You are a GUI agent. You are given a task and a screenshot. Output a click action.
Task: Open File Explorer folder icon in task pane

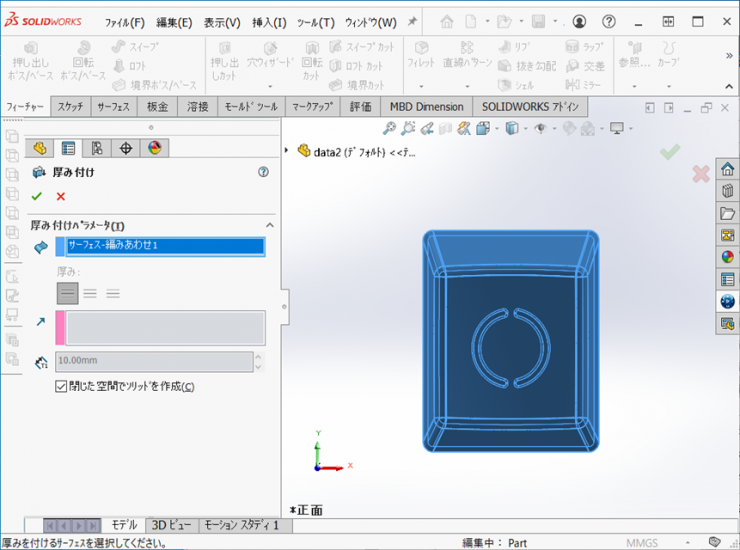click(x=728, y=213)
